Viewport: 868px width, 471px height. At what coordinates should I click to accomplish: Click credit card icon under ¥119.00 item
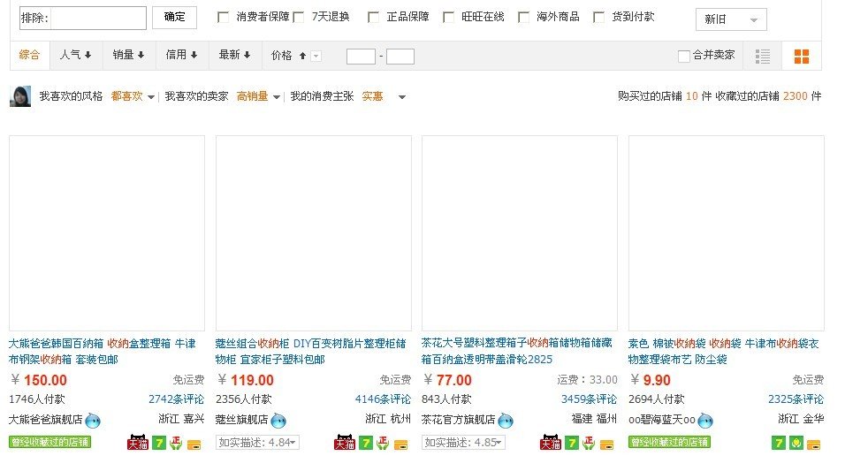click(400, 443)
